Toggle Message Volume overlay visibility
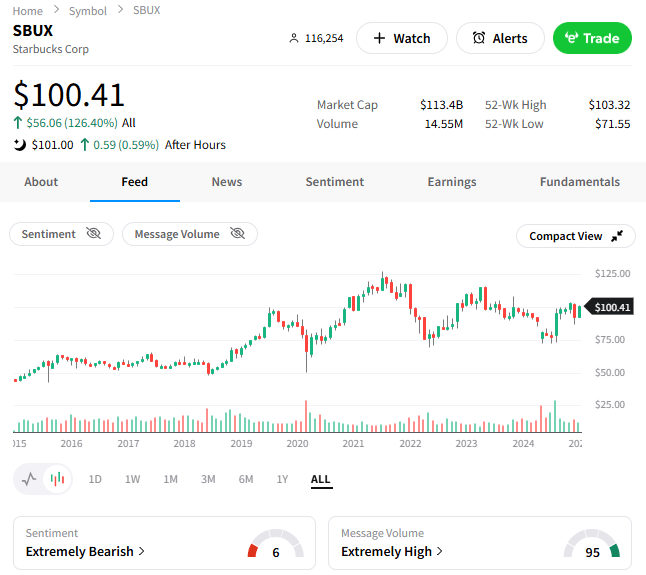This screenshot has width=646, height=575. coord(238,234)
